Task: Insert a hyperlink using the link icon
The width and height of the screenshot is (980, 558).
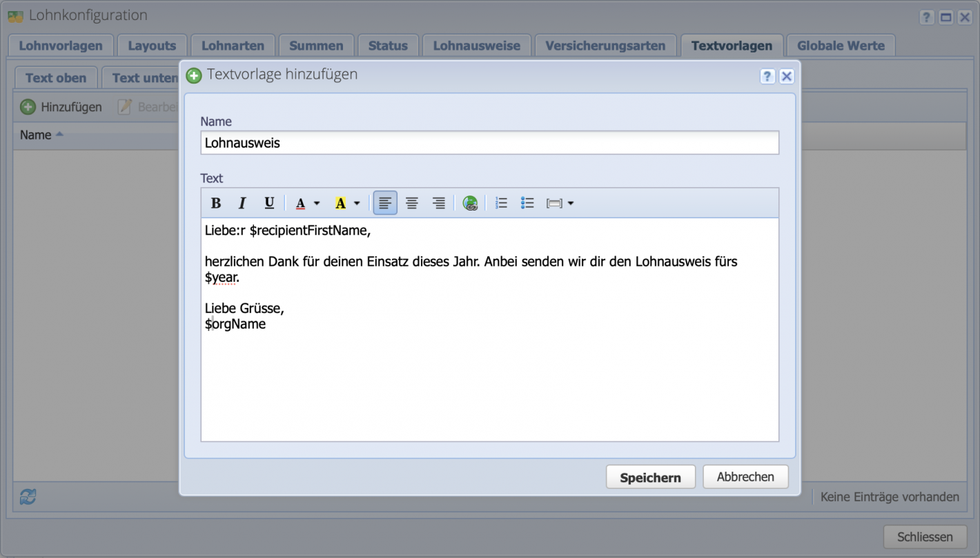Action: coord(470,202)
